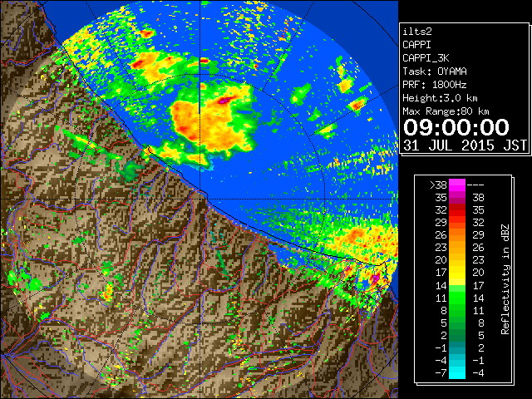Viewport: 532px width, 399px height.
Task: Click the red swatch on the reflectivity scale
Action: [x=457, y=210]
